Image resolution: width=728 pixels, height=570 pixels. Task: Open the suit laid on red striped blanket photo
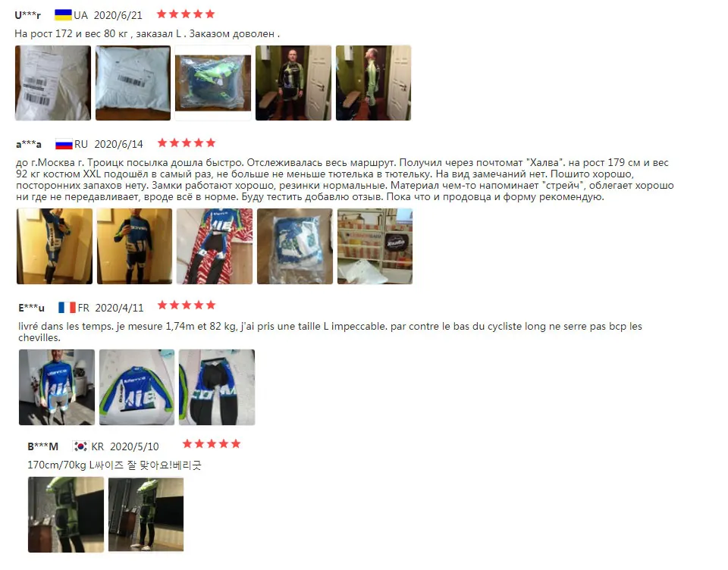[x=215, y=246]
